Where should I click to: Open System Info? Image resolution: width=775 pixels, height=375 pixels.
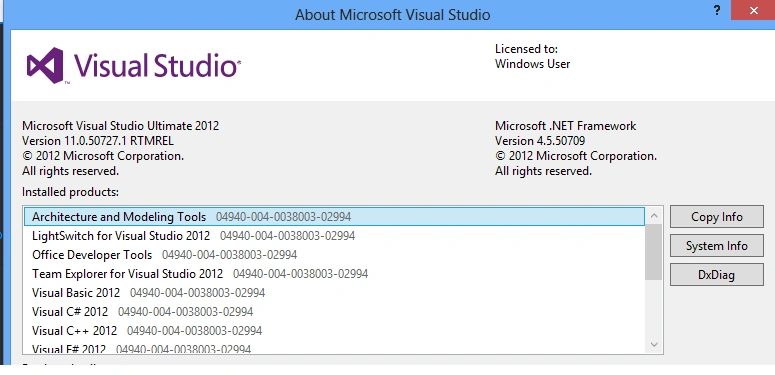[x=717, y=246]
